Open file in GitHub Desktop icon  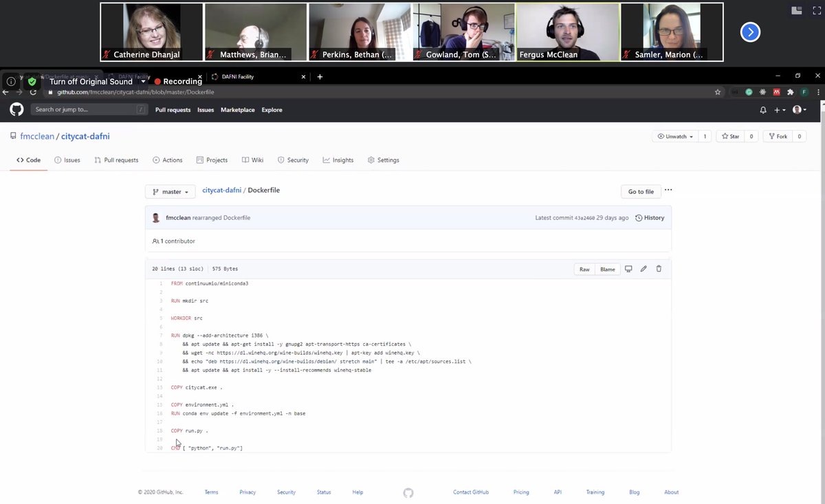(x=628, y=269)
